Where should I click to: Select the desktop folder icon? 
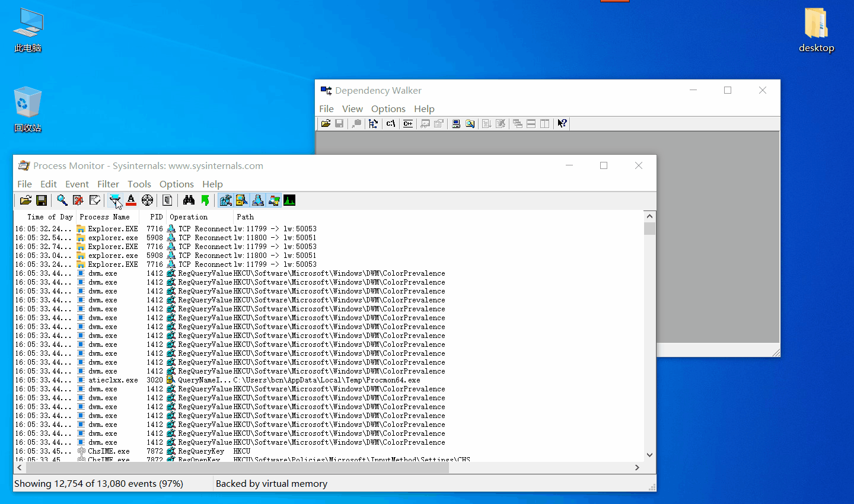[817, 31]
